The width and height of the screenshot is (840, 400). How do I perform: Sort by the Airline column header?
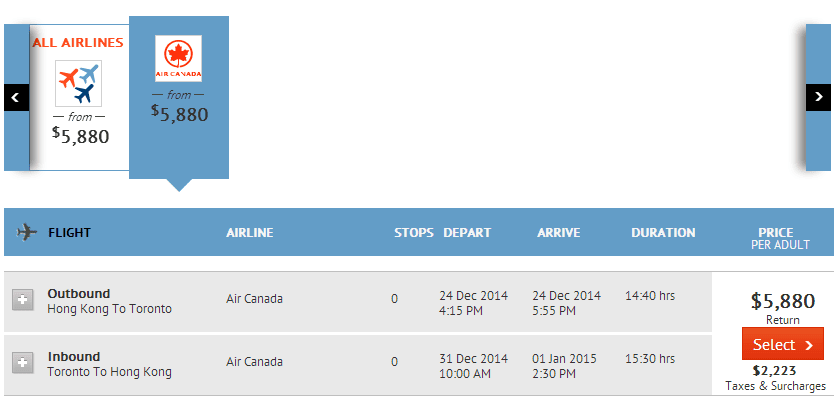249,233
